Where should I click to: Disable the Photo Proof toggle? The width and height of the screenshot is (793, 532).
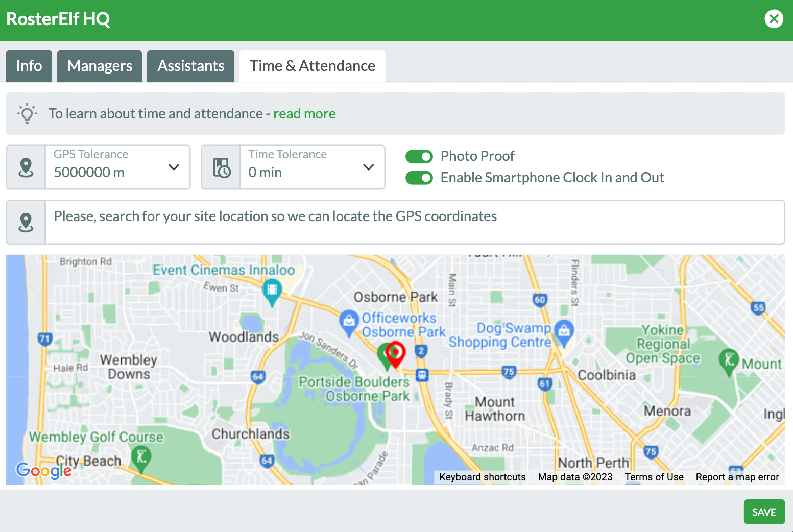(419, 156)
